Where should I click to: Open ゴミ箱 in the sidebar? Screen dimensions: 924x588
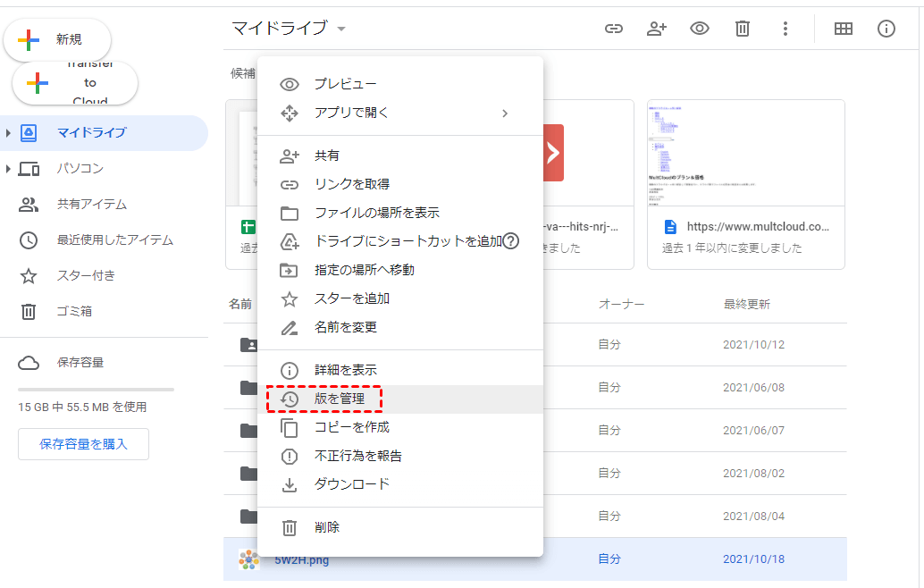(x=74, y=311)
